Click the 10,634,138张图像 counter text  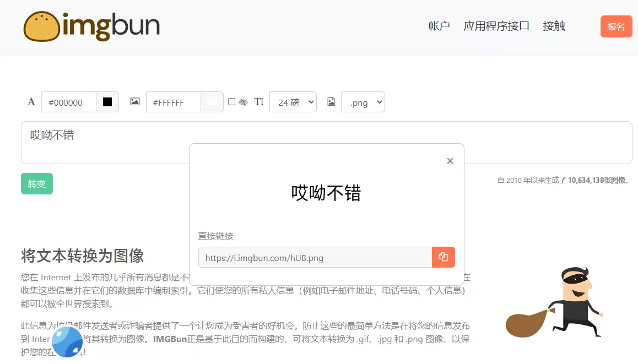[598, 180]
